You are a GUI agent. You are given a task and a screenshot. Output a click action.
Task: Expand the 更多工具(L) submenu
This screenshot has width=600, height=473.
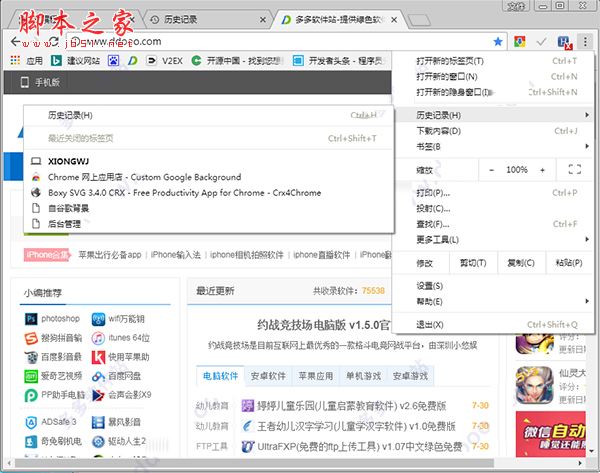(494, 240)
